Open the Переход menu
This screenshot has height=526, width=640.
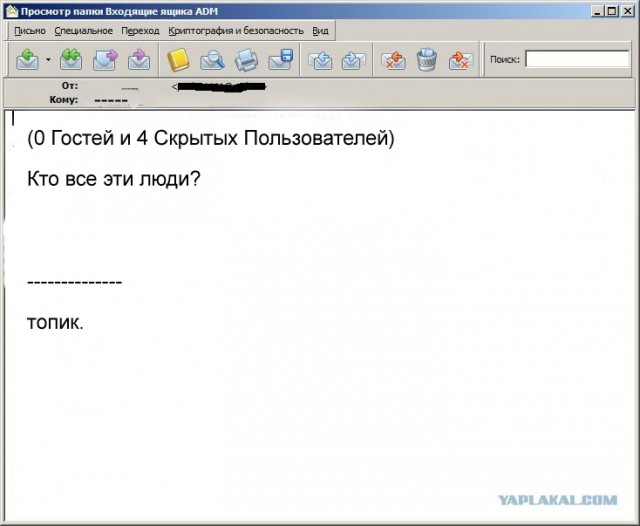[140, 31]
